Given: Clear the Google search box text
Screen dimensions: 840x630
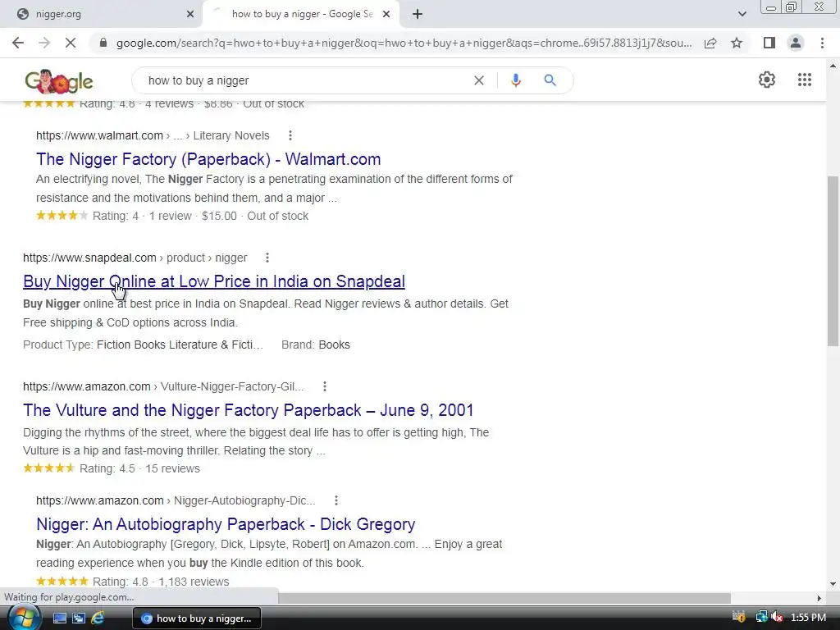Looking at the screenshot, I should pos(479,80).
